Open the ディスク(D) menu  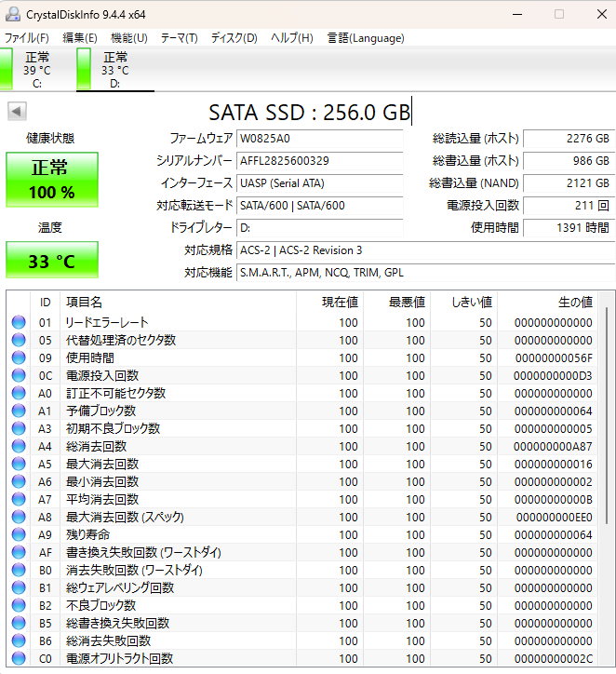point(234,38)
